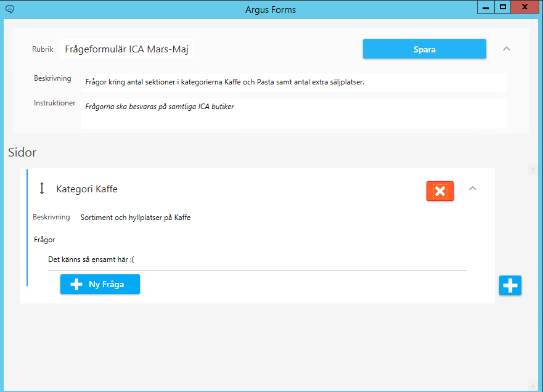Add a new page with blue plus icon
Viewport: 543px width, 392px height.
(510, 285)
